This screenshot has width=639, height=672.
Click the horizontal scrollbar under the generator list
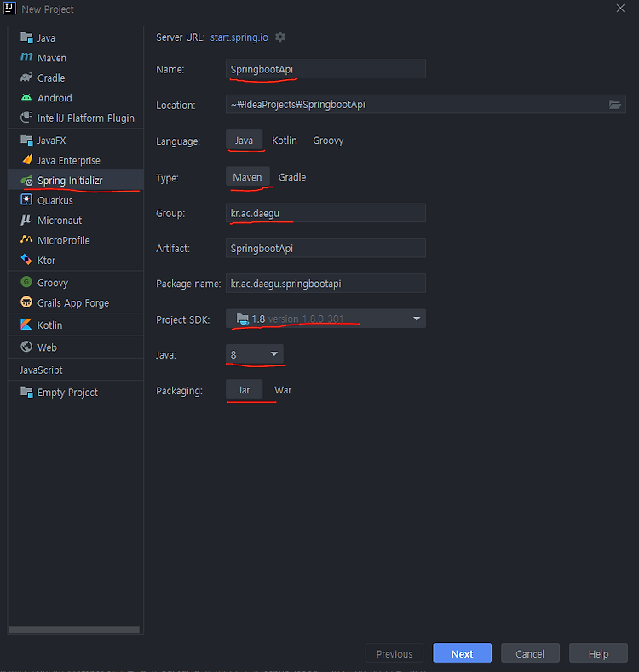tap(74, 629)
